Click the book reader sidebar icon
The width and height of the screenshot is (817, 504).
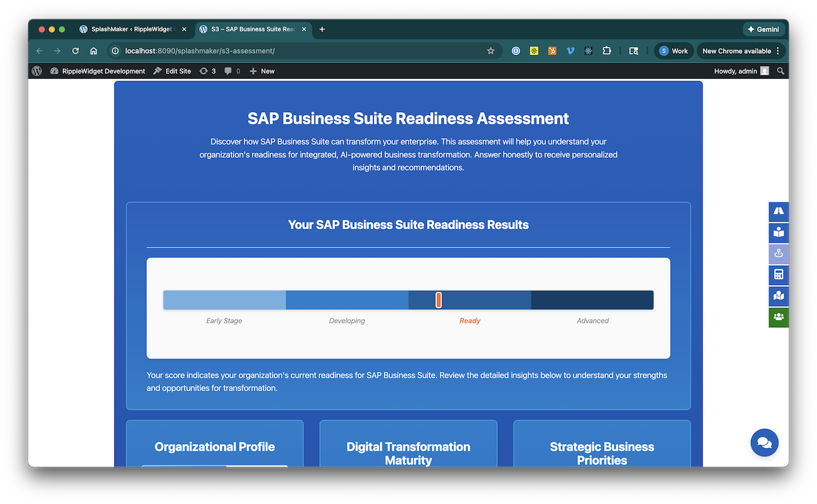coord(779,233)
